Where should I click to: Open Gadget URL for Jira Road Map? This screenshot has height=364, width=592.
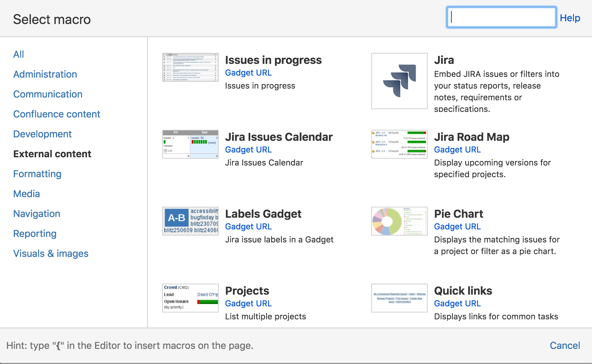pyautogui.click(x=457, y=149)
